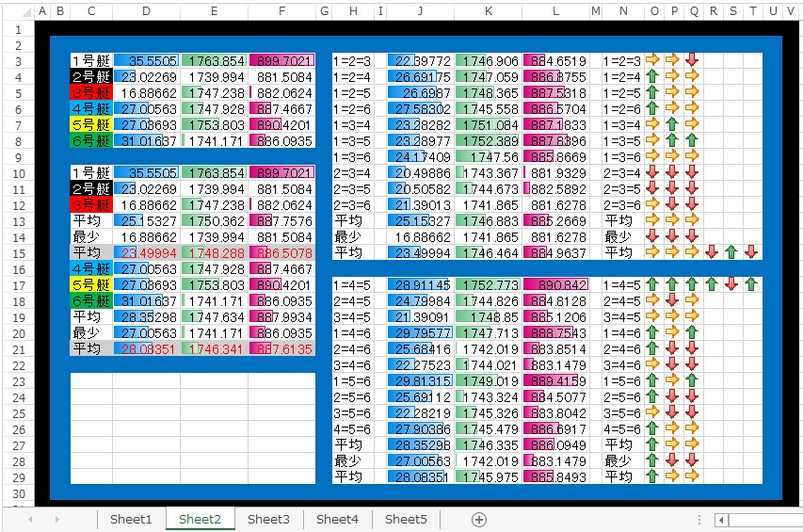Click the green up arrow in row 15 column S

(x=731, y=252)
